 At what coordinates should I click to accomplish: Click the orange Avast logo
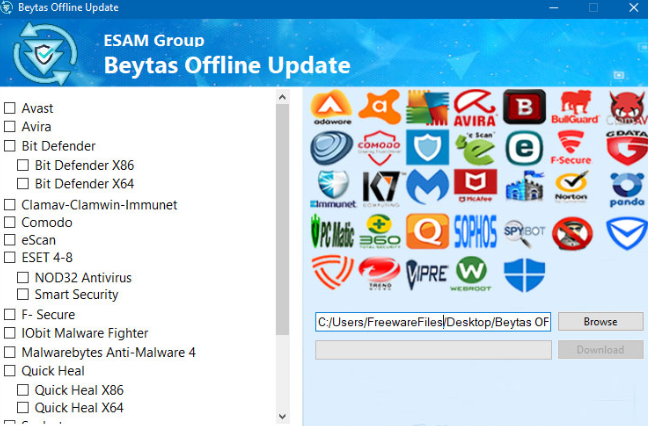point(380,107)
